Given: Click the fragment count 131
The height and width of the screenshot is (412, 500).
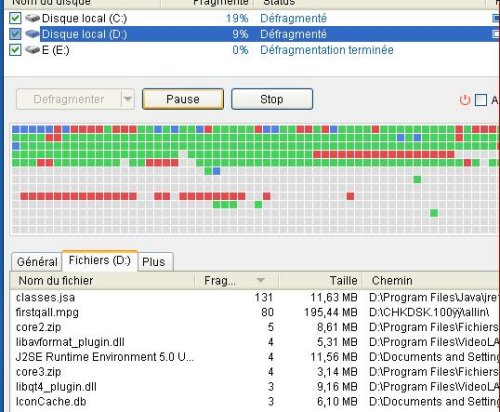Looking at the screenshot, I should point(264,297).
